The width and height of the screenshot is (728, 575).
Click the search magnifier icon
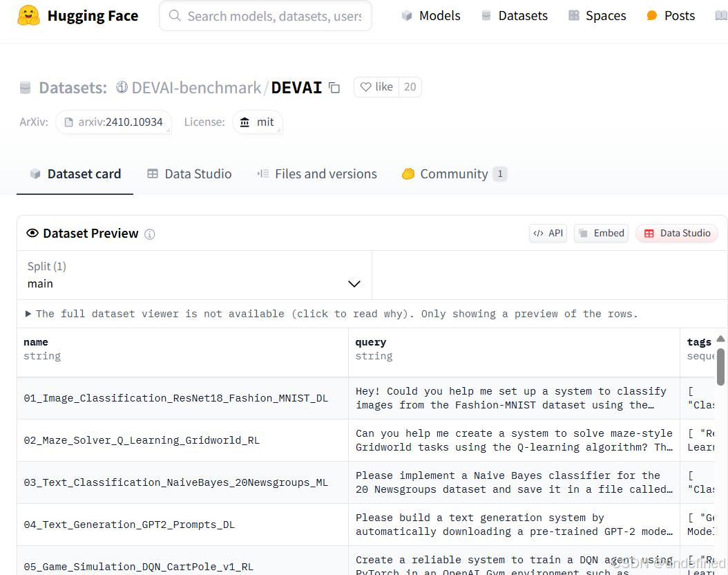(x=175, y=16)
